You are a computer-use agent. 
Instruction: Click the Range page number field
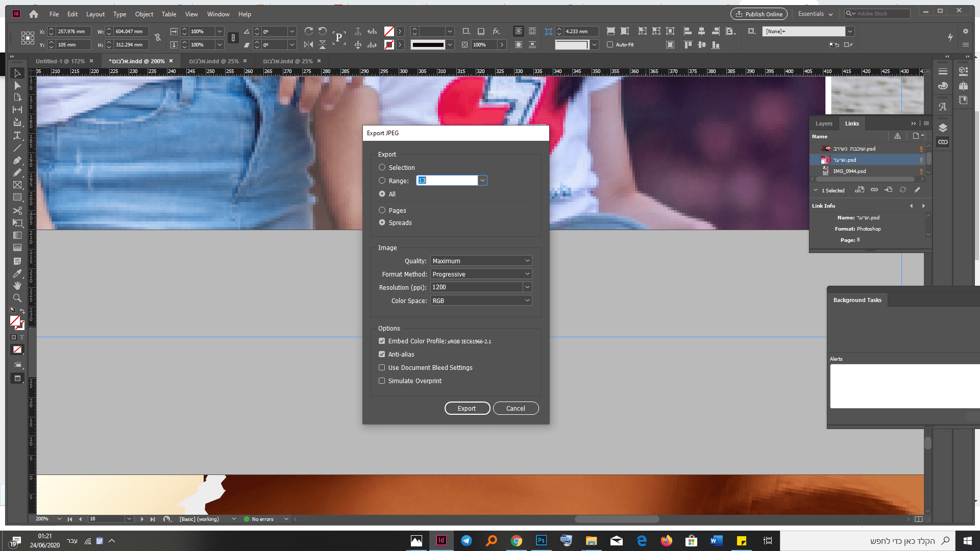[447, 181]
